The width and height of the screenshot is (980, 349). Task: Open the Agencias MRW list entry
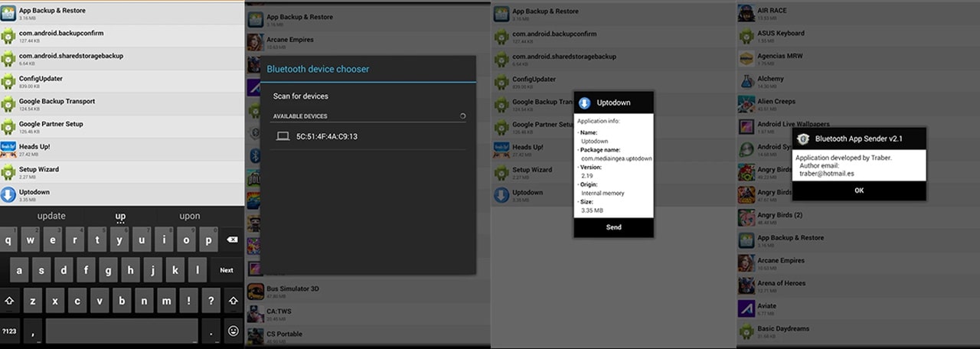click(x=858, y=58)
